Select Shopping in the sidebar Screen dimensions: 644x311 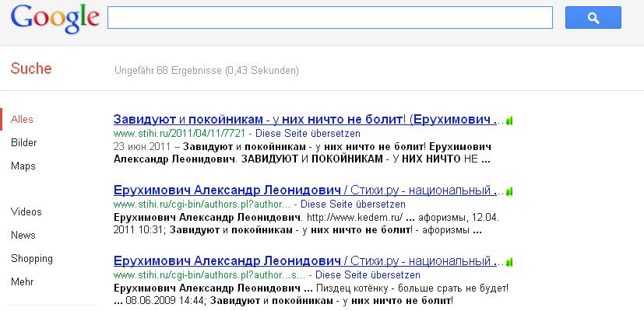(x=32, y=259)
